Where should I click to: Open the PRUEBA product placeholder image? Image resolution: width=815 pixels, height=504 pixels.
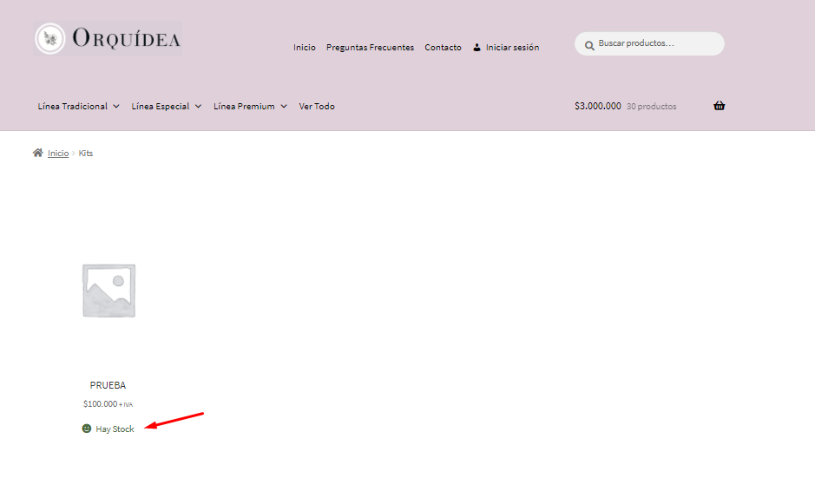108,290
